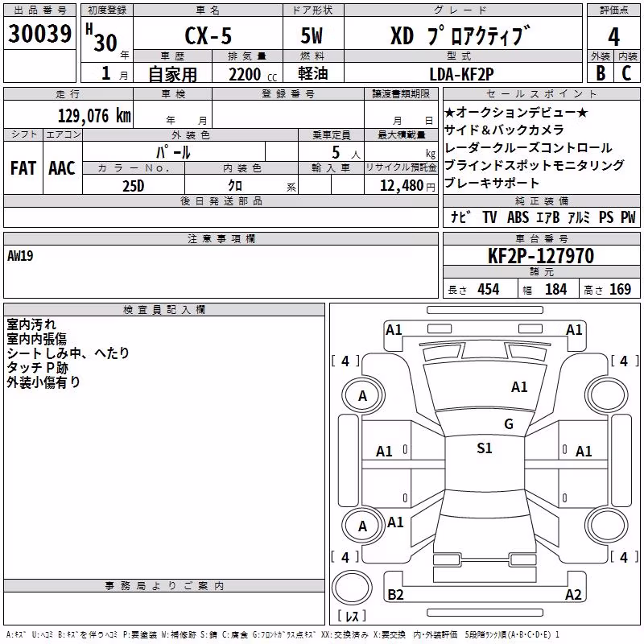Click the [レス] spare tire label

pos(352,616)
